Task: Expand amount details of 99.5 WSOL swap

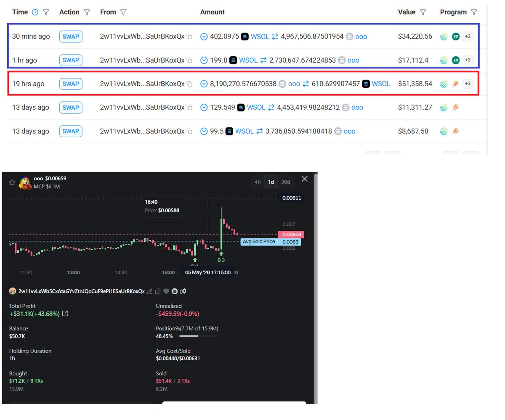Action: pos(204,132)
